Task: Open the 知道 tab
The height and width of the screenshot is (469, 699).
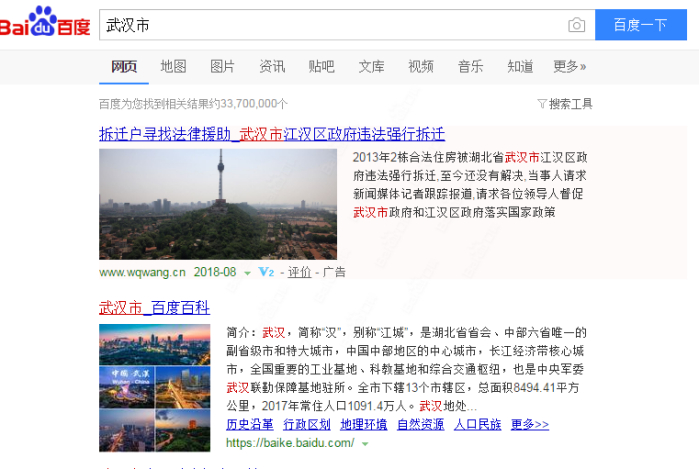Action: pos(520,66)
